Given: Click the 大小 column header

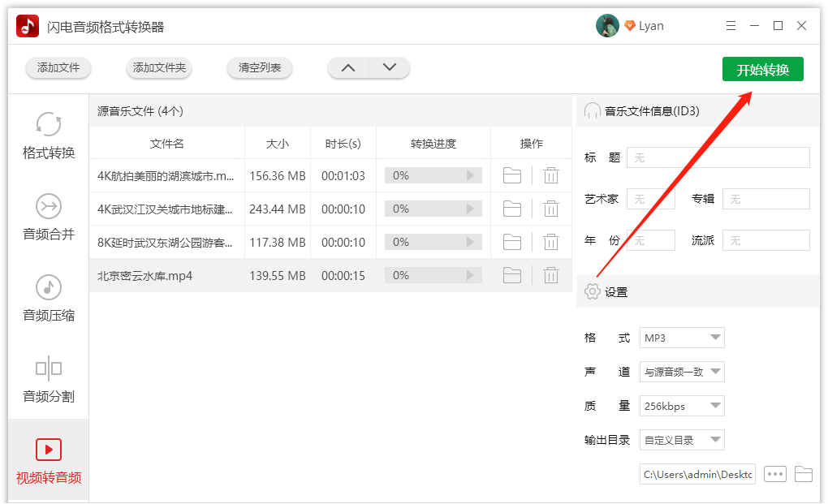Looking at the screenshot, I should pyautogui.click(x=278, y=144).
